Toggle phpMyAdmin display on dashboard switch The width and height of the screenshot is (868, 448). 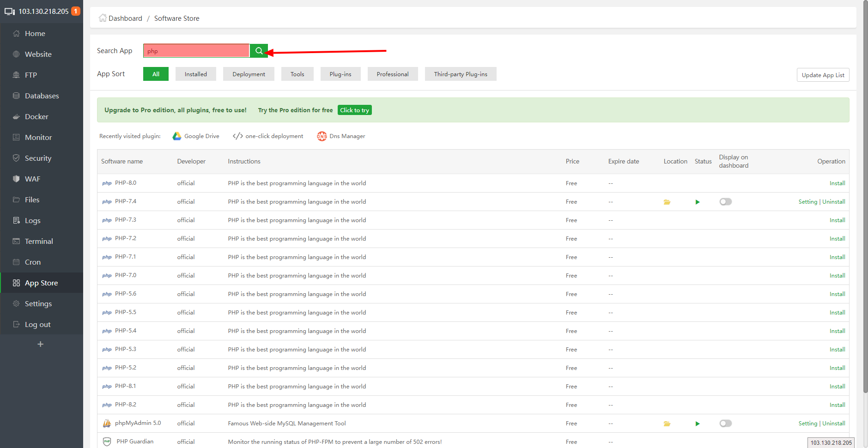[x=725, y=424]
